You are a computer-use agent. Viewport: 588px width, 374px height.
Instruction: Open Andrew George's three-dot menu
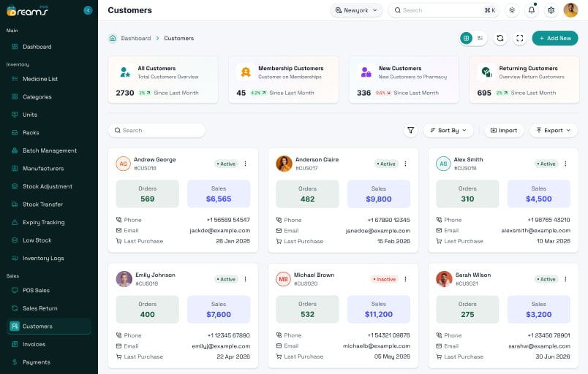click(245, 164)
